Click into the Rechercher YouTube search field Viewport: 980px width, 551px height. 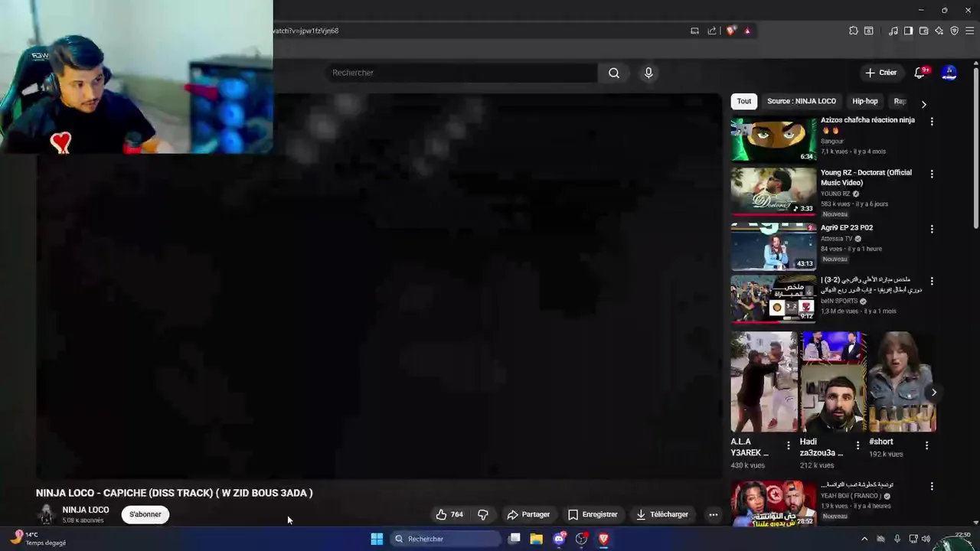point(462,73)
